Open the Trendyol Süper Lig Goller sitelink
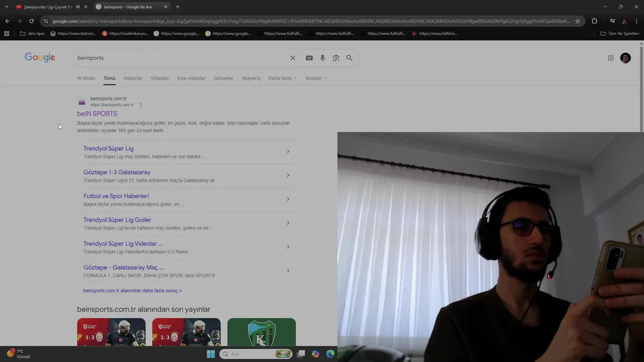The height and width of the screenshot is (362, 644). coord(117,220)
